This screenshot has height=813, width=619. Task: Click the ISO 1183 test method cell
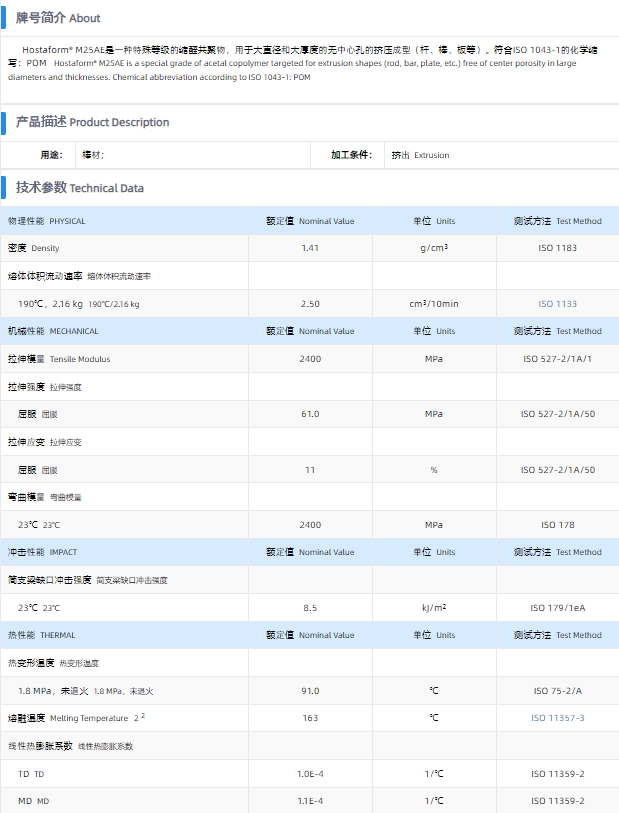558,248
